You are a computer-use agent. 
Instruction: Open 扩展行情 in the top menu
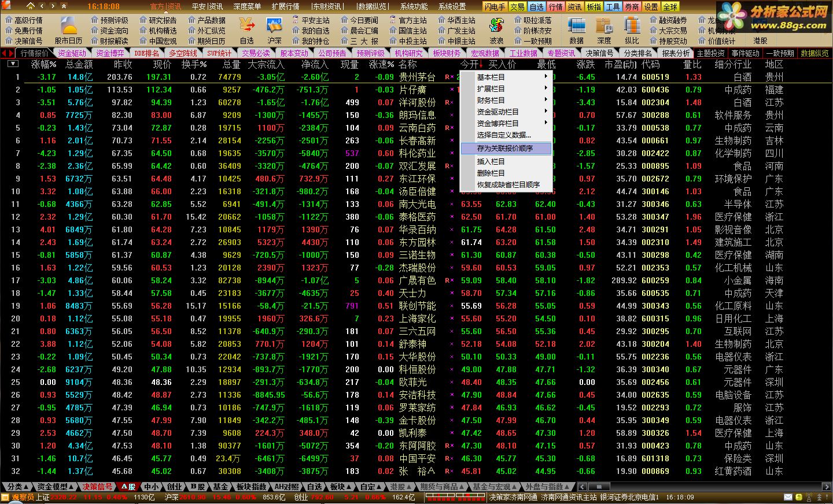pos(285,6)
